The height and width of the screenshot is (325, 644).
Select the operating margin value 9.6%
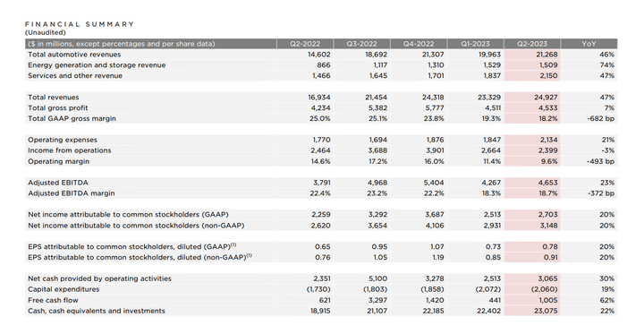pyautogui.click(x=549, y=161)
